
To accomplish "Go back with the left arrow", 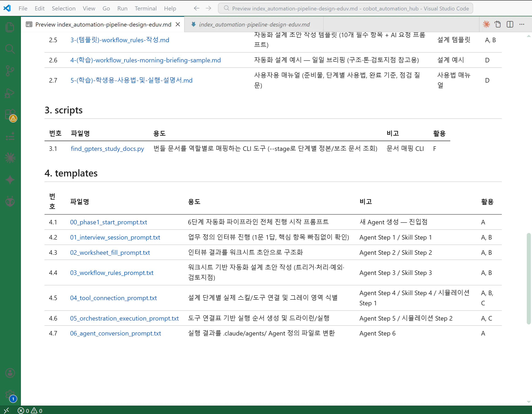I will tap(197, 8).
